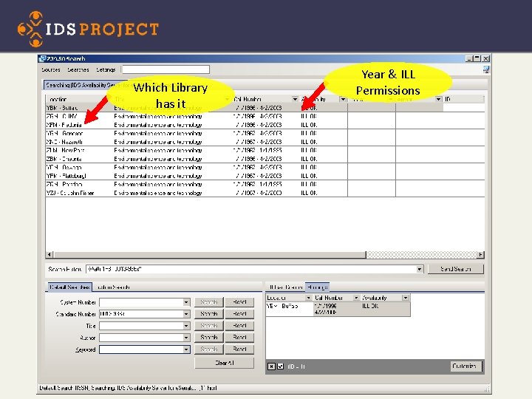Open the Call Number column filter in results grid

(295, 99)
